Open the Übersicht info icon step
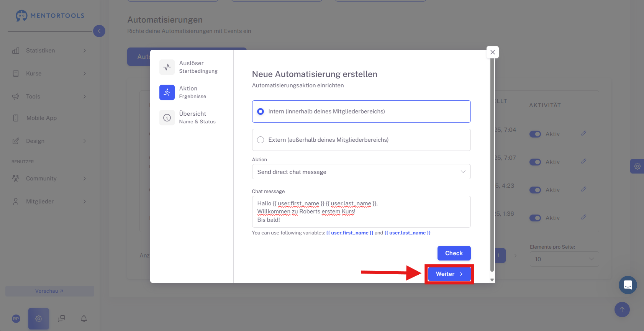644x331 pixels. [167, 118]
